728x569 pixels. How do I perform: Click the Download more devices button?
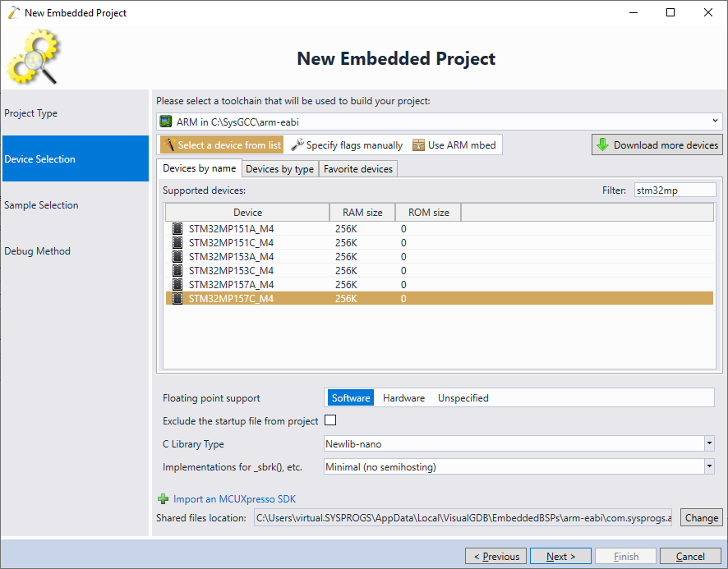[657, 145]
